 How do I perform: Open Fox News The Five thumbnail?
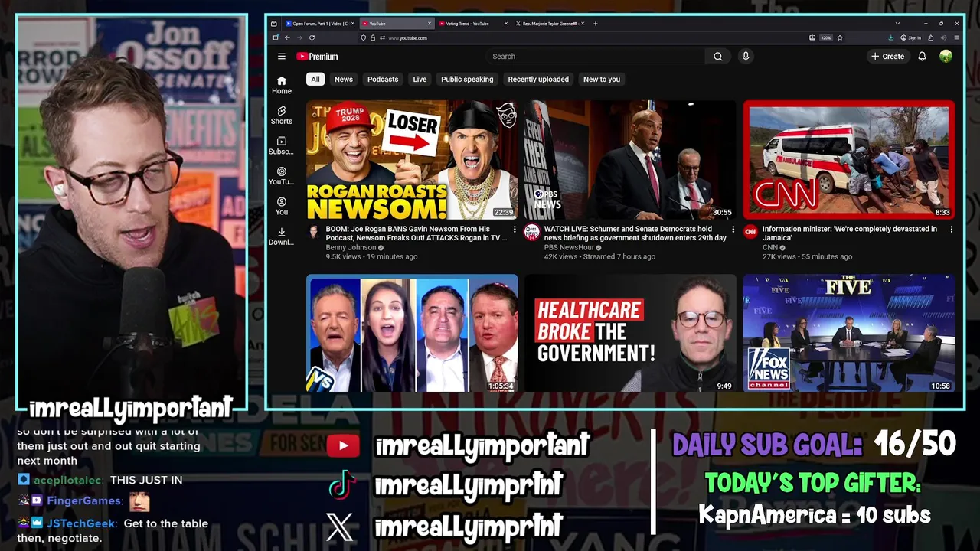coord(849,333)
